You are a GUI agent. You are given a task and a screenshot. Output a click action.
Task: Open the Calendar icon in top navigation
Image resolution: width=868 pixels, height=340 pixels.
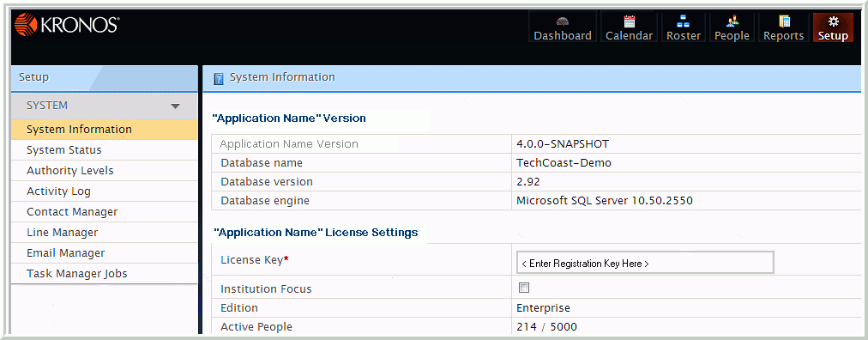629,21
